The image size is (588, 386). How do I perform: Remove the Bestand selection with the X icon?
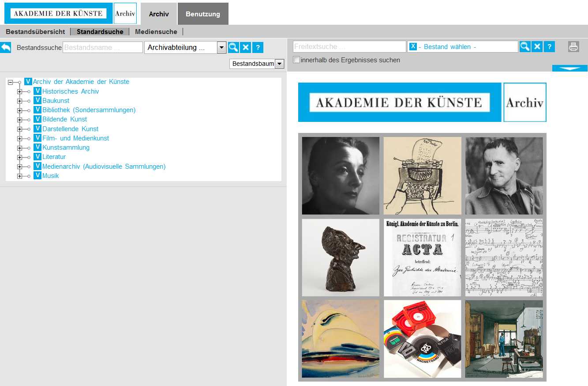point(413,46)
